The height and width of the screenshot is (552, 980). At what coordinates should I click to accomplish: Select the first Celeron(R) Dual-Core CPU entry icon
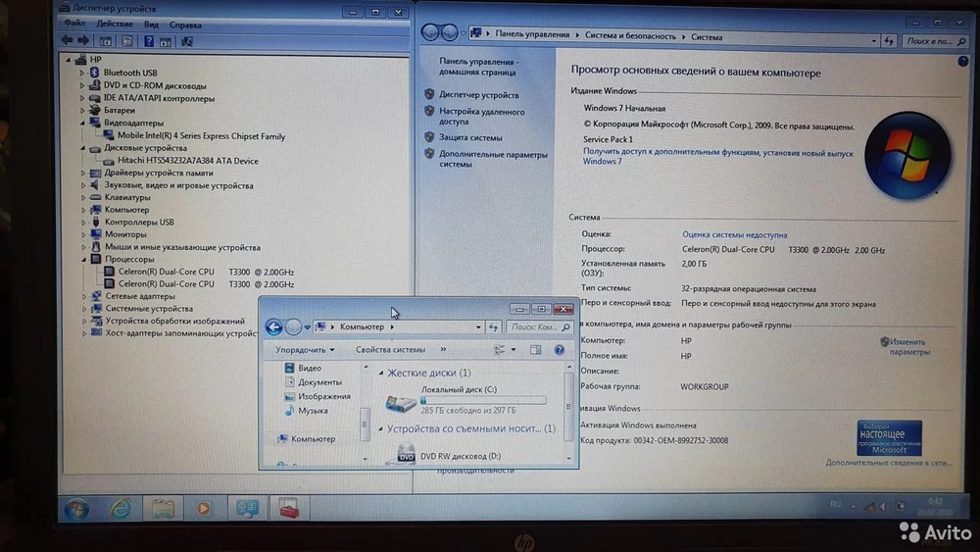pos(110,272)
